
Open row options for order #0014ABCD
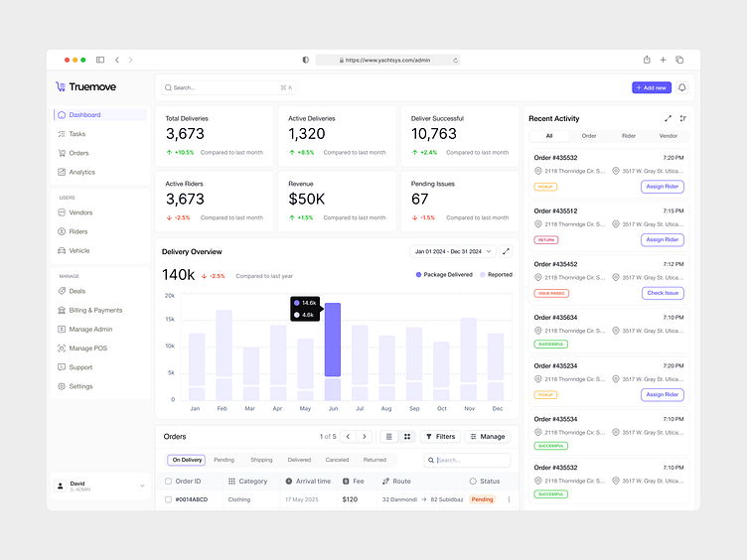(x=509, y=499)
